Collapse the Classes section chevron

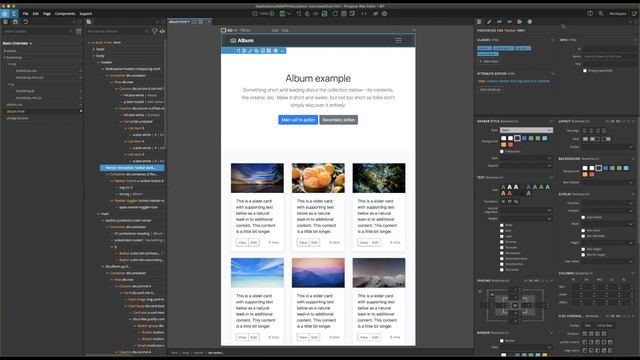point(552,40)
